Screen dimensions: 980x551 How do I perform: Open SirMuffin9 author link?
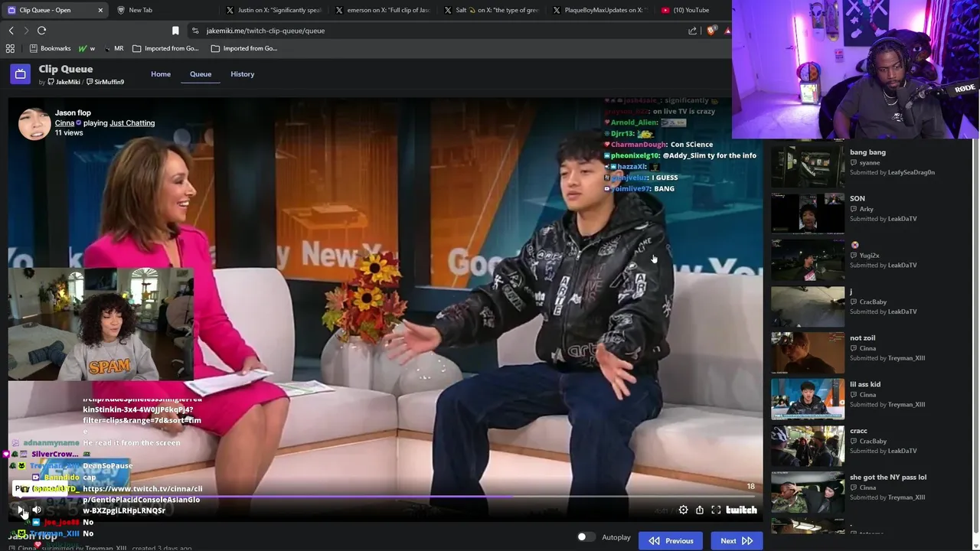pyautogui.click(x=106, y=82)
